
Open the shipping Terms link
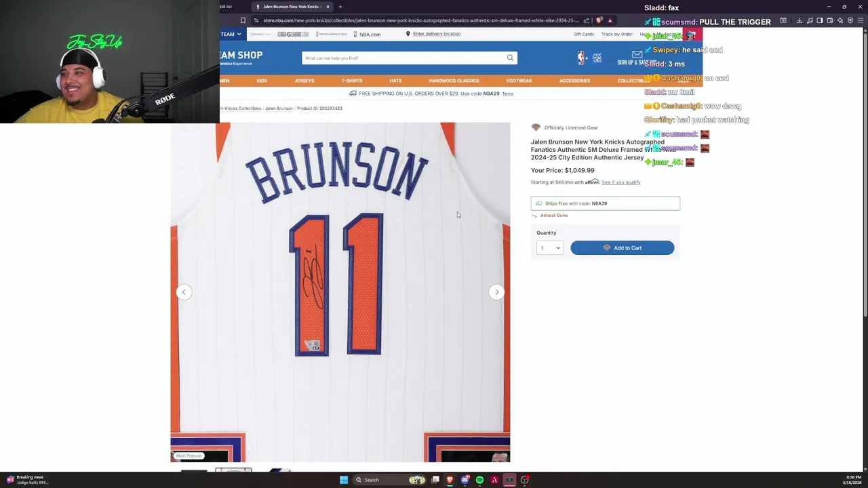(507, 94)
